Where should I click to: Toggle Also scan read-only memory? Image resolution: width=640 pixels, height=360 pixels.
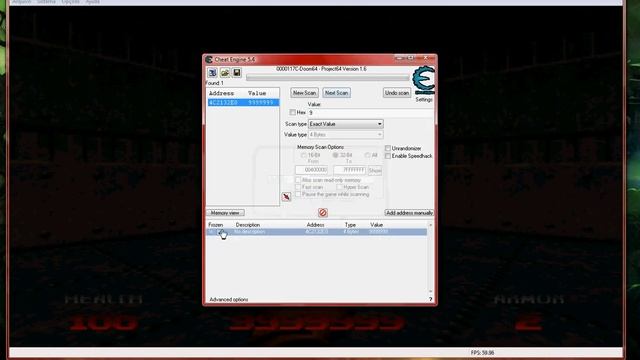tap(298, 180)
